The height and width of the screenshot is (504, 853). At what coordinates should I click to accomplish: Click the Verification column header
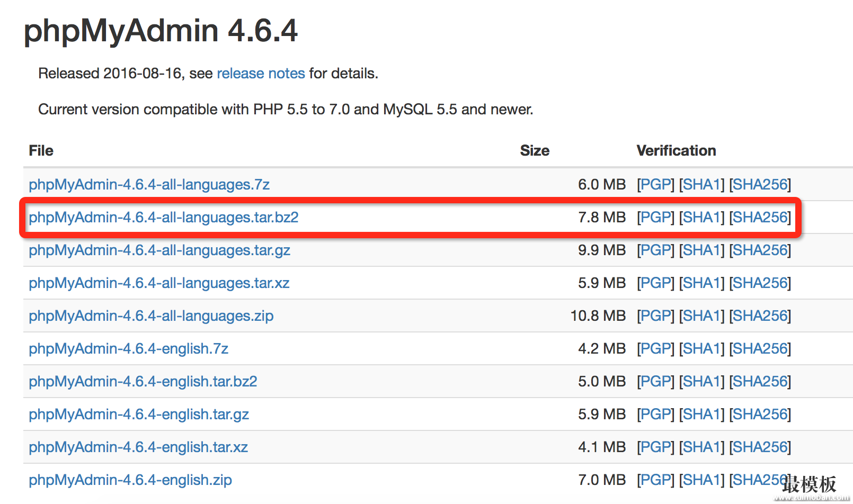[x=676, y=150]
